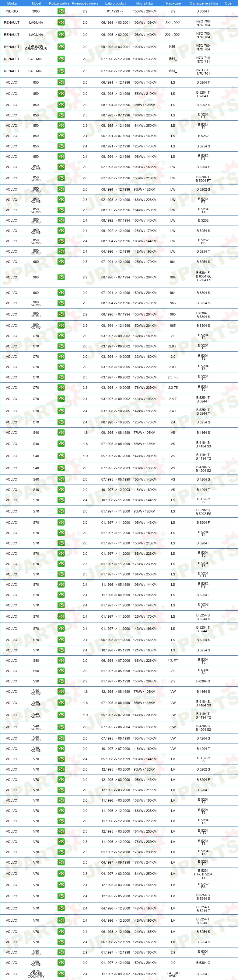Select the body cell 2.4 T XC AWD
This screenshot has width=238, height=980.
[x=173, y=974]
